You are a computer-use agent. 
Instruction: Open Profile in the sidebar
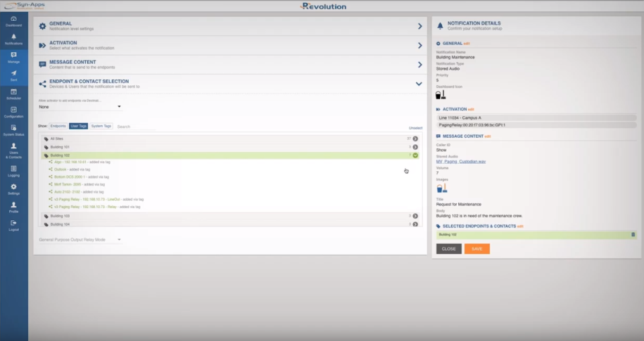point(13,207)
